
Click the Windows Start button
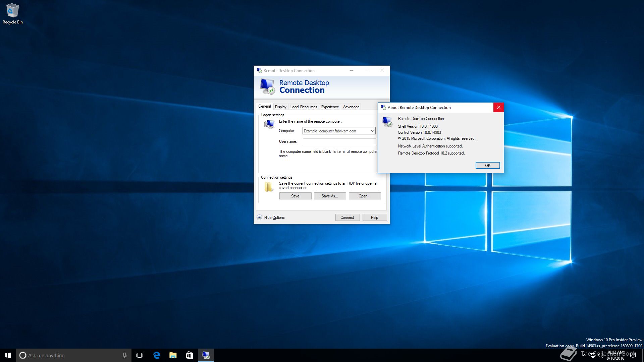(8, 355)
